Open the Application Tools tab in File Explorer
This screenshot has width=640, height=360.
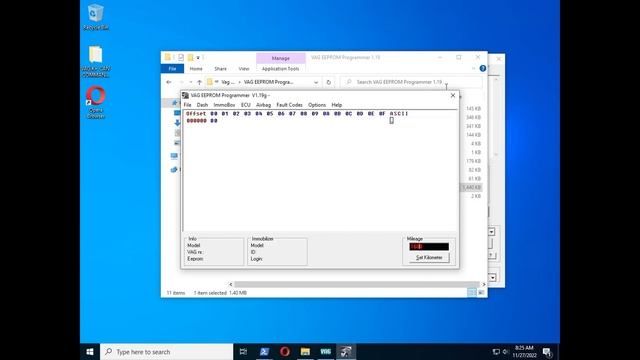pos(280,69)
